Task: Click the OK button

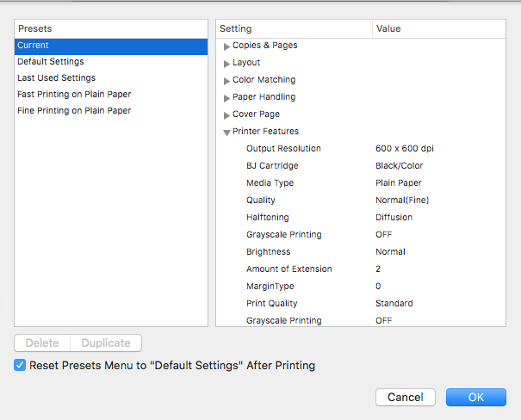Action: (x=476, y=397)
